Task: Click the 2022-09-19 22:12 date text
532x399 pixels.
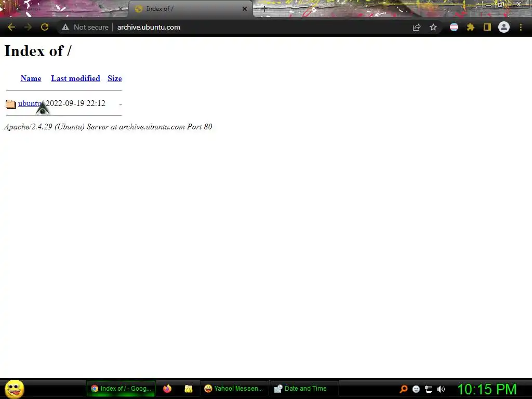Action: (x=75, y=103)
